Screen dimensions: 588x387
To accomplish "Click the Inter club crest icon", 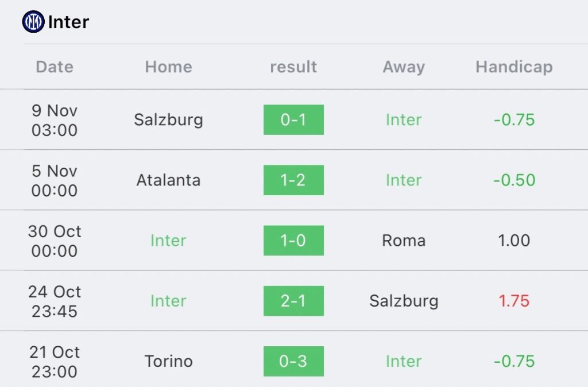I will [33, 22].
